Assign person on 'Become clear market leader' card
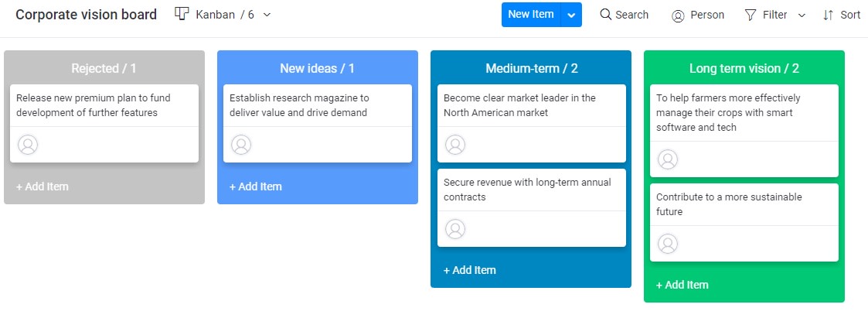Screen dimensions: 868x325 pyautogui.click(x=455, y=145)
